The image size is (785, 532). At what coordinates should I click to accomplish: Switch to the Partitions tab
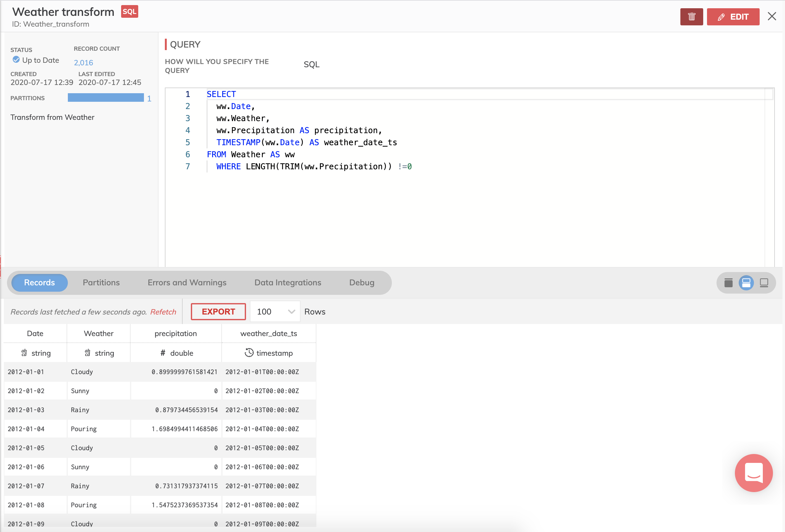tap(101, 282)
